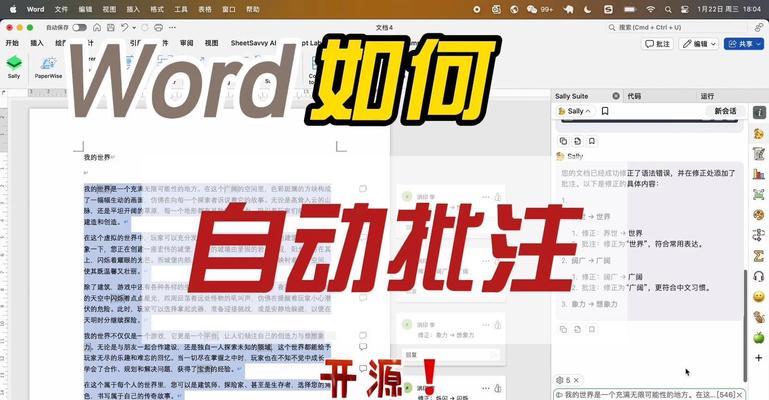Open the Spotlight search icon in the macOS menu bar
769x400 pixels.
(x=668, y=9)
